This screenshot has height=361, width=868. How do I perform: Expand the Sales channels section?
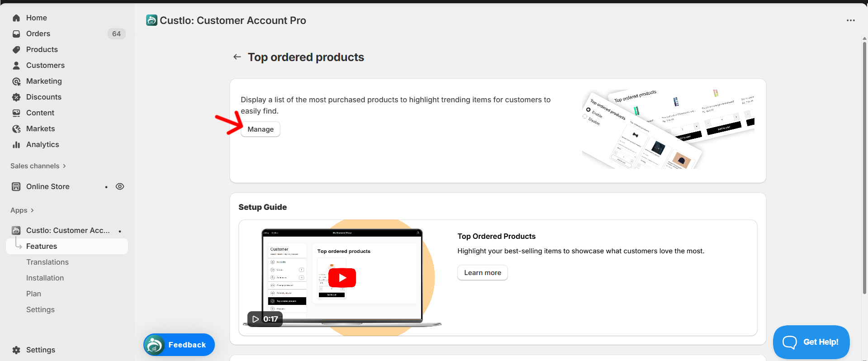tap(38, 166)
